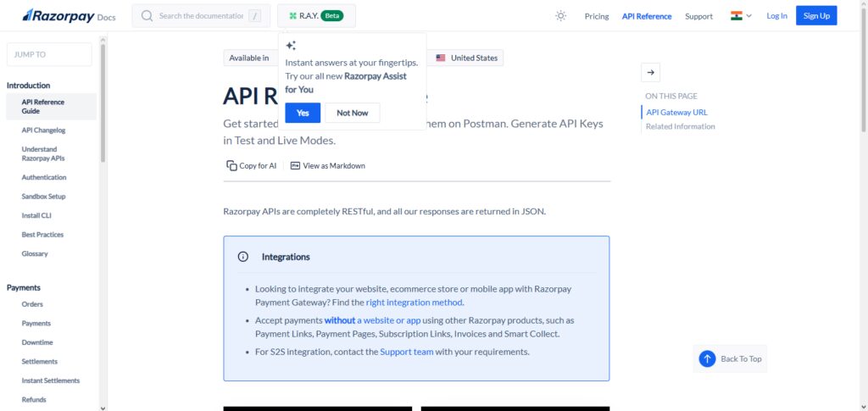This screenshot has height=411, width=868.
Task: Open Install CLI sidebar item
Action: (x=36, y=216)
